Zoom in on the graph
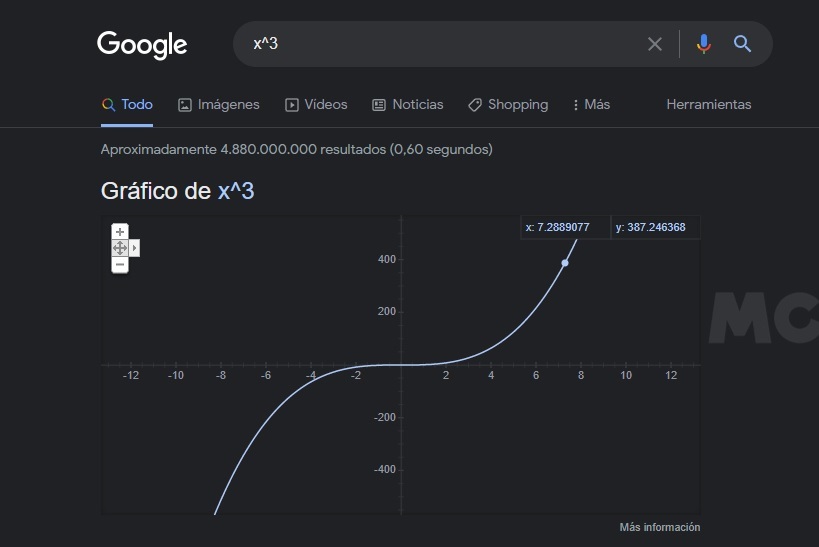 (x=120, y=231)
